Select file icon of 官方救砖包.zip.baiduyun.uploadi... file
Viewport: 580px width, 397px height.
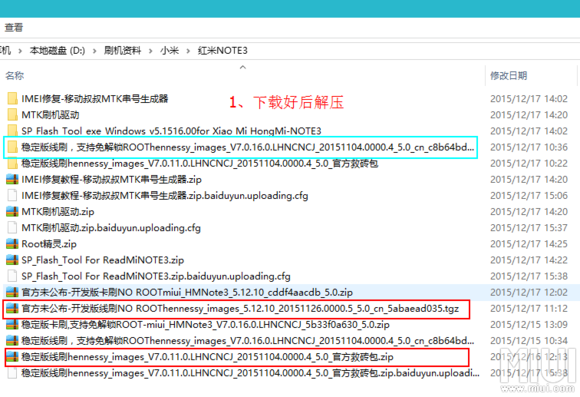click(x=12, y=373)
